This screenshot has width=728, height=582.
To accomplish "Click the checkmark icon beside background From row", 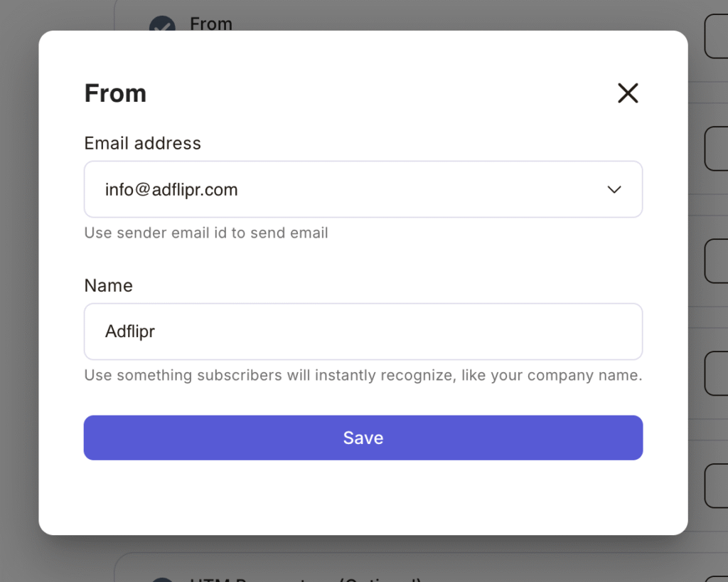I will pos(162,25).
